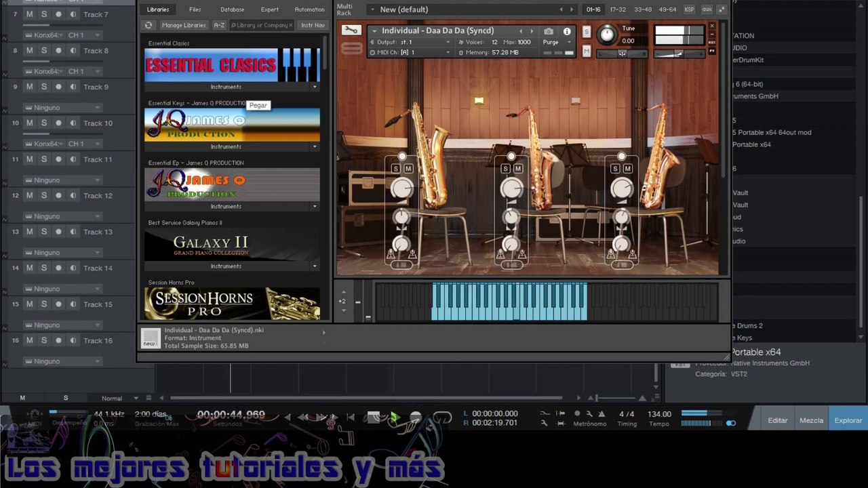Screen dimensions: 868x488
Task: Open the instrument AUX sends button
Action: [x=712, y=41]
